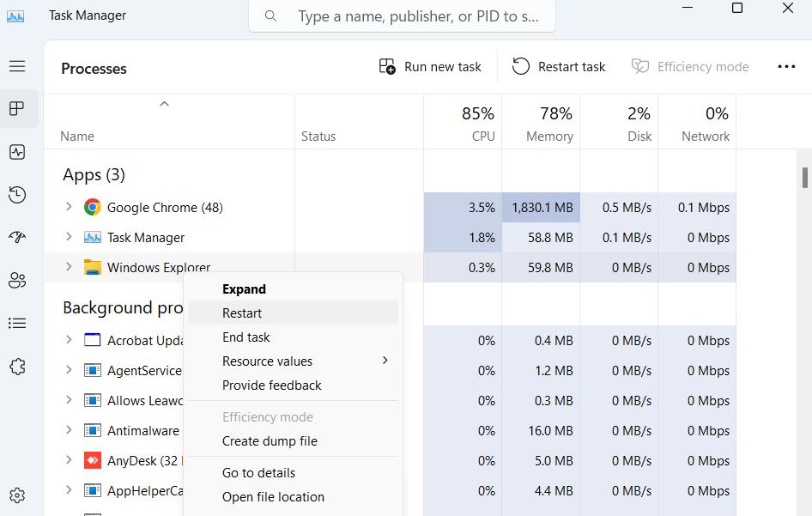Screen dimensions: 812x516
Task: Open Settings gear in the sidebar
Action: point(17,495)
